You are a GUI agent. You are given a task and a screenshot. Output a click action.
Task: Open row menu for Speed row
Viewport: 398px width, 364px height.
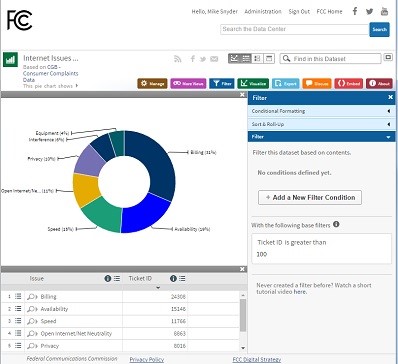pos(18,321)
